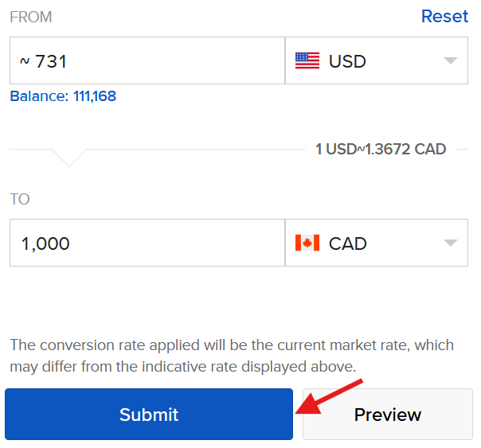Click the Reset link

[444, 17]
